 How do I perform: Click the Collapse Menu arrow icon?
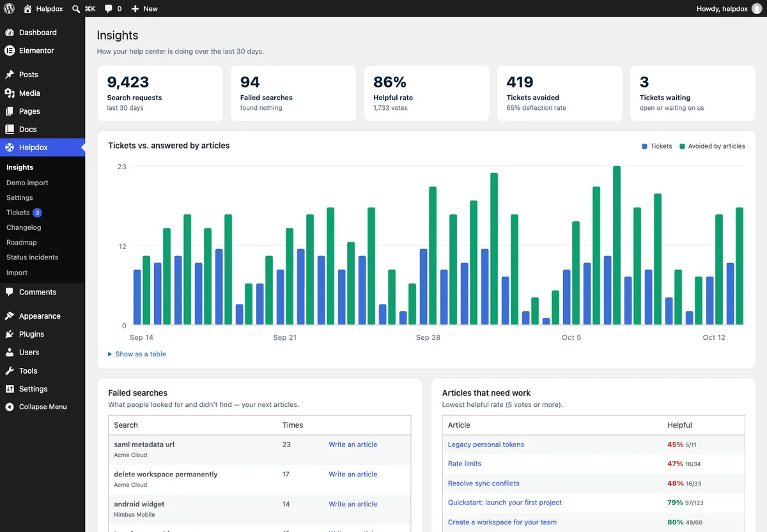(x=10, y=407)
